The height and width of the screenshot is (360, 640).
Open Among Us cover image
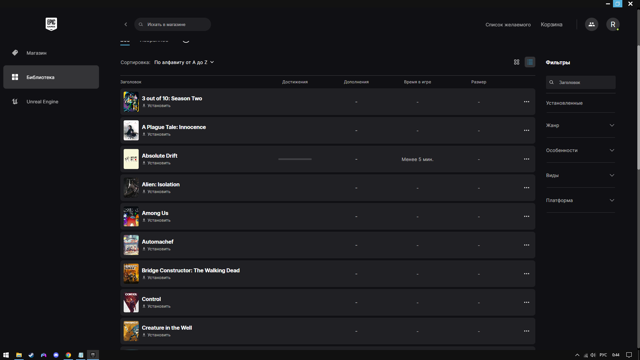(131, 216)
